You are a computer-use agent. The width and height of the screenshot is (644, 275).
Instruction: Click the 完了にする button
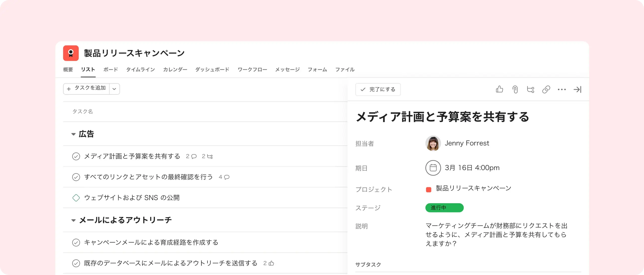[378, 89]
